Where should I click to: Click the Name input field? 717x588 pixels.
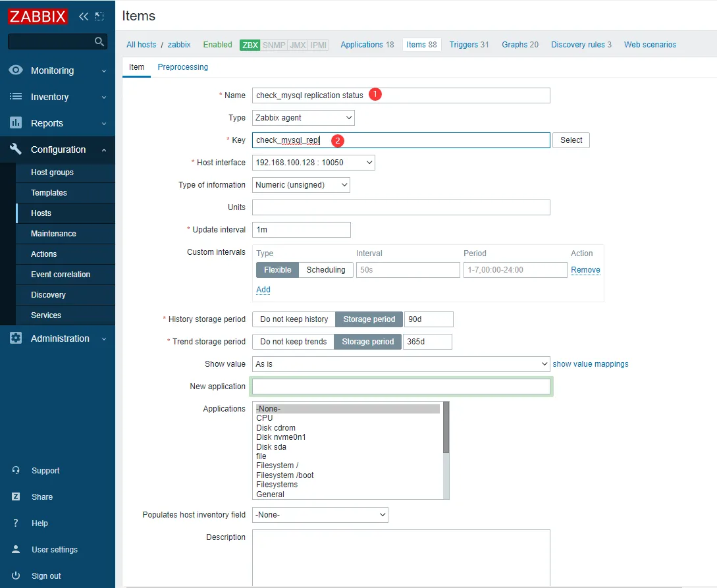(401, 95)
